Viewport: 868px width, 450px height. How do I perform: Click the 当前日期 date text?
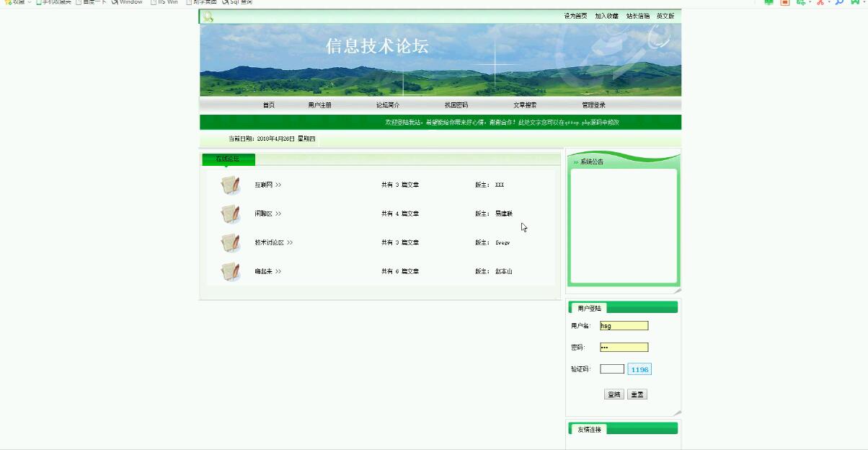[272, 139]
